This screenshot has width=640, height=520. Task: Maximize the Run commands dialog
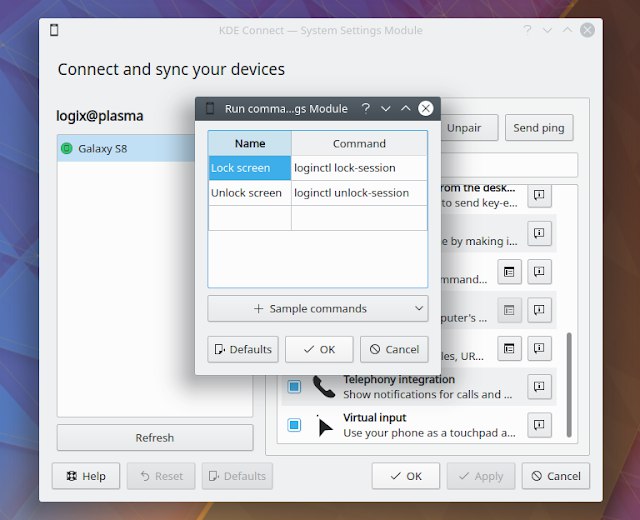405,108
